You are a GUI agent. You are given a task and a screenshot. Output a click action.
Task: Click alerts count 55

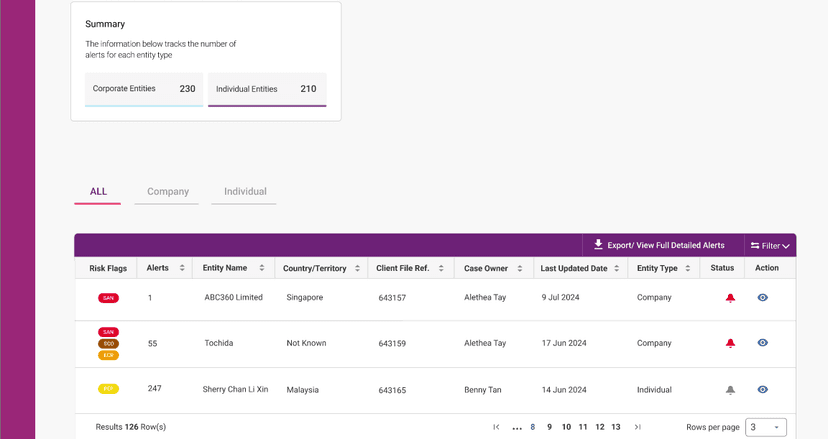tap(153, 343)
